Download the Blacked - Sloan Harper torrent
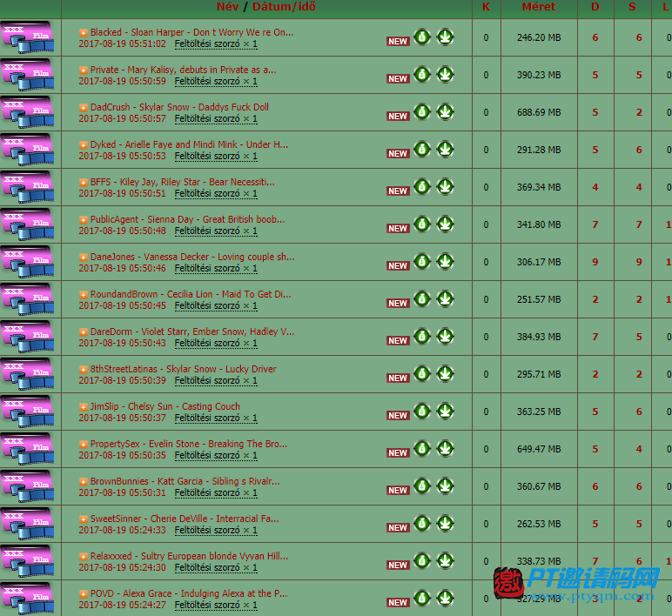Screen dimensions: 672x616 [446, 37]
